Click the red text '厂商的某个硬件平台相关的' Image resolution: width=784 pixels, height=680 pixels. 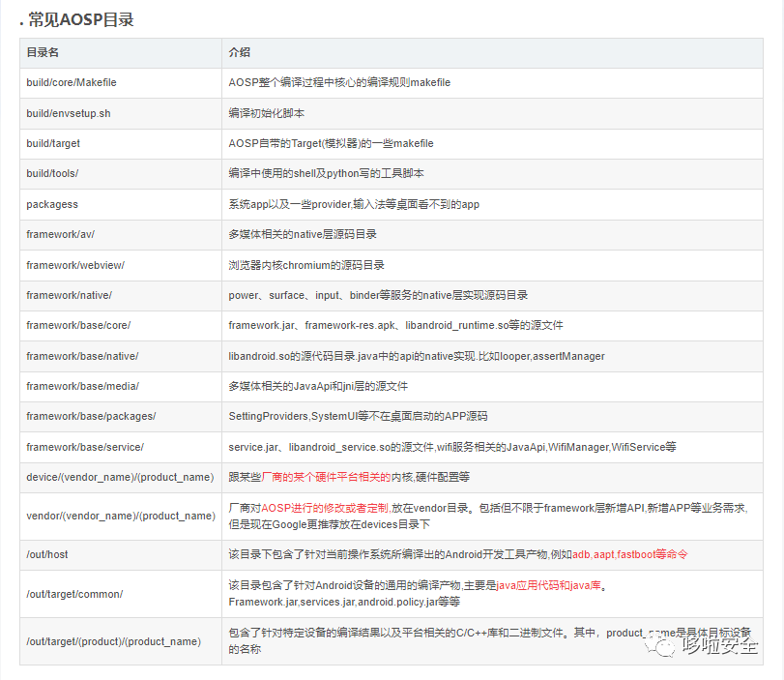326,477
